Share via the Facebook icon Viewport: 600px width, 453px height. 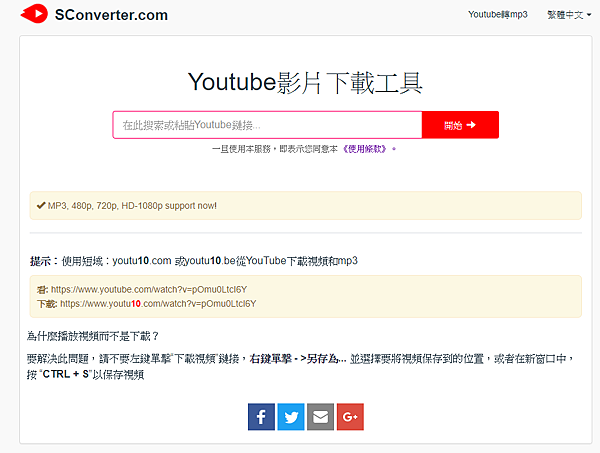(261, 417)
